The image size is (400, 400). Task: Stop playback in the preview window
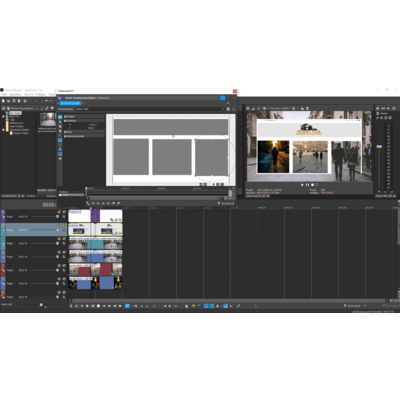click(312, 185)
